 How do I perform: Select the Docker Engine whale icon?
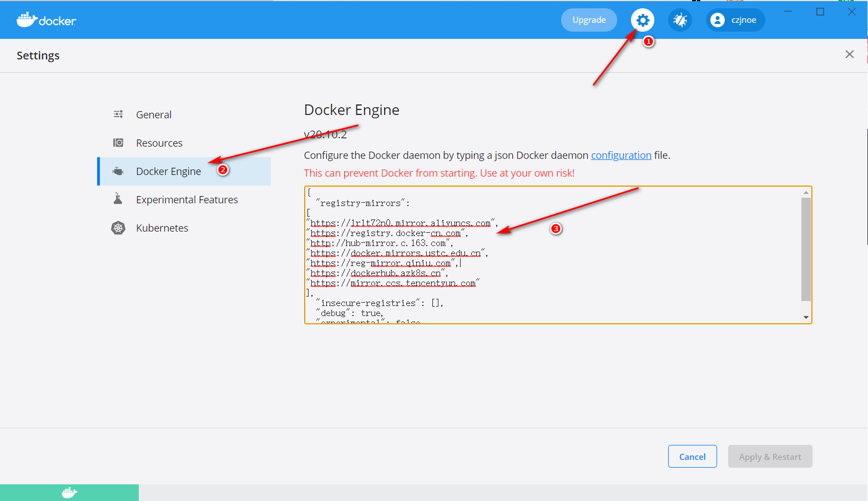pos(118,171)
